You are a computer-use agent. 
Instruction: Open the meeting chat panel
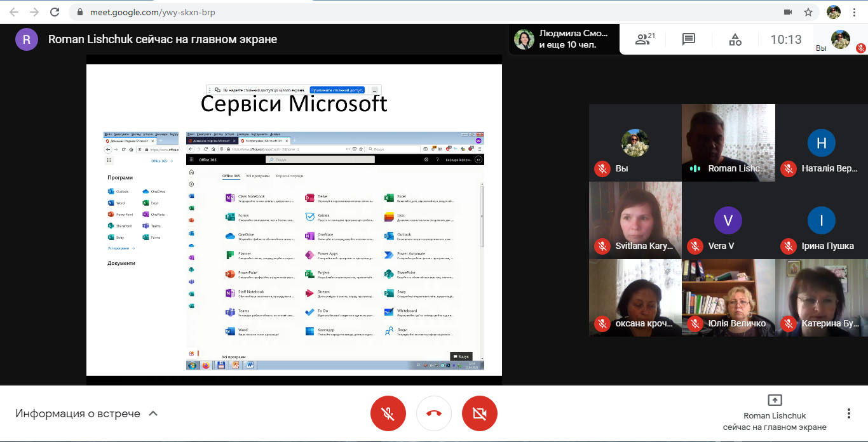(x=689, y=39)
